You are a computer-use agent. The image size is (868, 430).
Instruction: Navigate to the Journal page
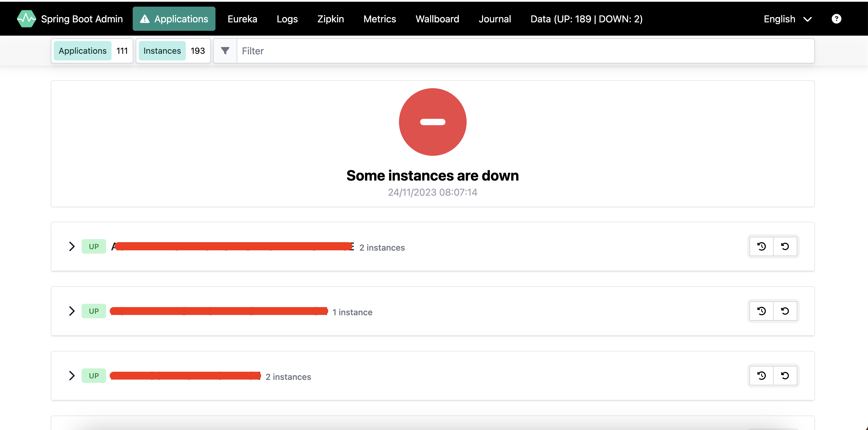click(x=495, y=19)
